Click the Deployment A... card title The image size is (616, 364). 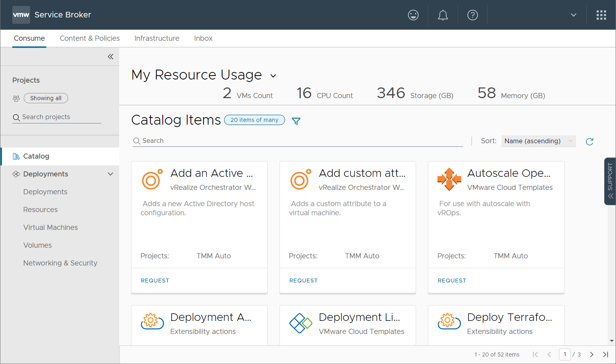pyautogui.click(x=211, y=317)
